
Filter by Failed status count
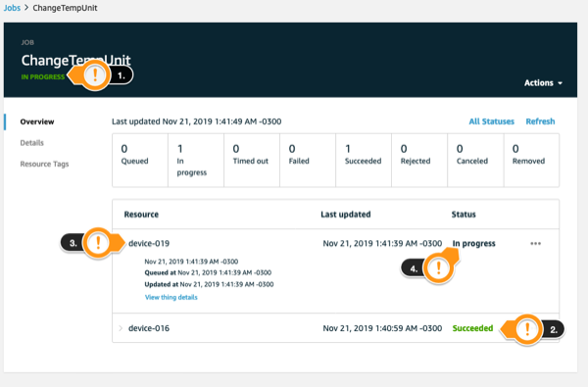coord(308,160)
